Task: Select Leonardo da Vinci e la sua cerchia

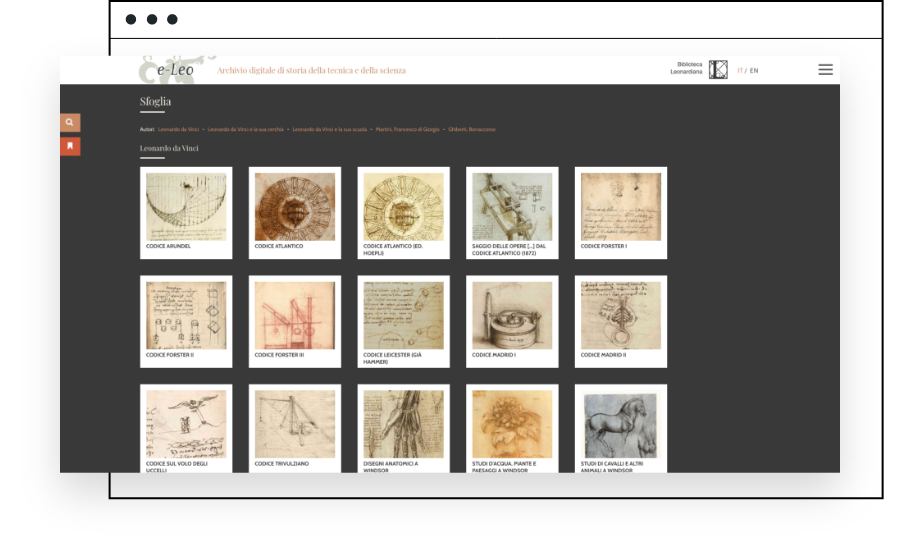Action: pyautogui.click(x=246, y=129)
